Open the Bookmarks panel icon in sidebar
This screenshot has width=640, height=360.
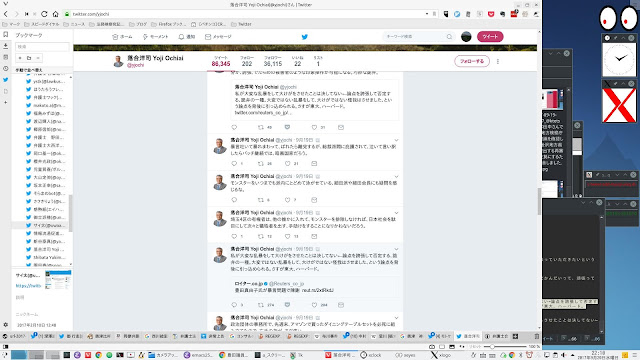[6, 35]
